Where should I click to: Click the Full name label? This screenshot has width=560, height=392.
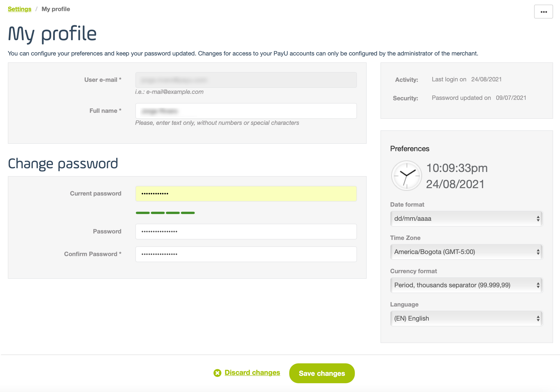point(105,111)
